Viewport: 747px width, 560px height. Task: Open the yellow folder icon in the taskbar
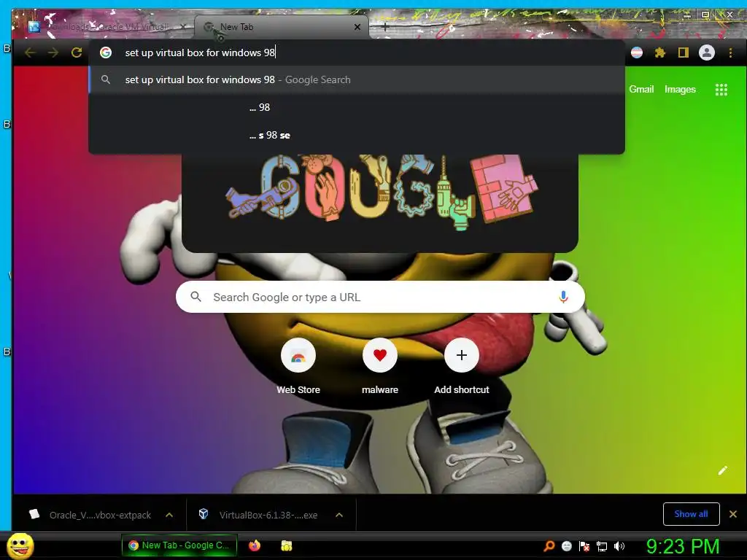[286, 545]
